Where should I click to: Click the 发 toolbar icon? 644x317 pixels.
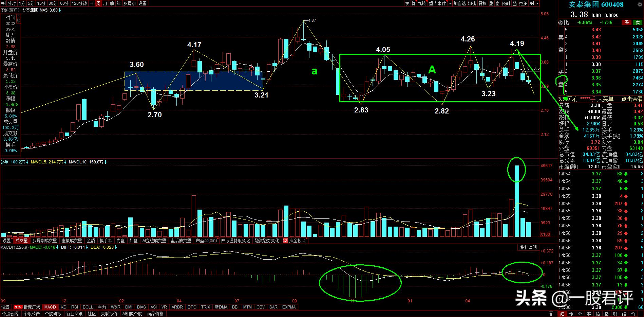coord(407,3)
